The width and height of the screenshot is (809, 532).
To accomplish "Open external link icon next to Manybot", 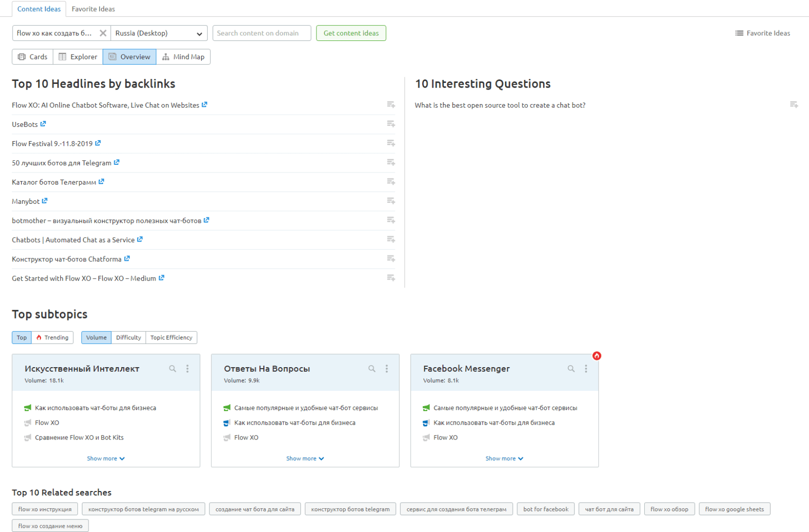I will 44,201.
